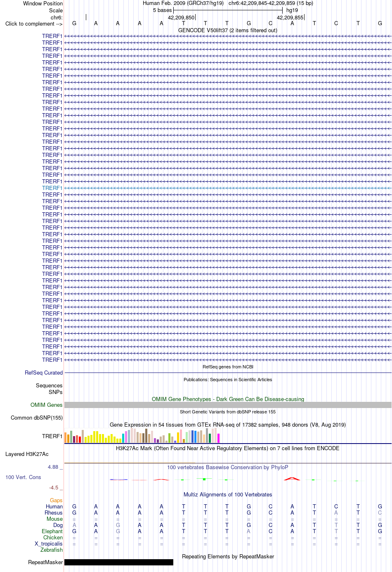Select the X_tropicalis alignment row label
Viewport: 392px width, 572px height.
click(x=49, y=544)
